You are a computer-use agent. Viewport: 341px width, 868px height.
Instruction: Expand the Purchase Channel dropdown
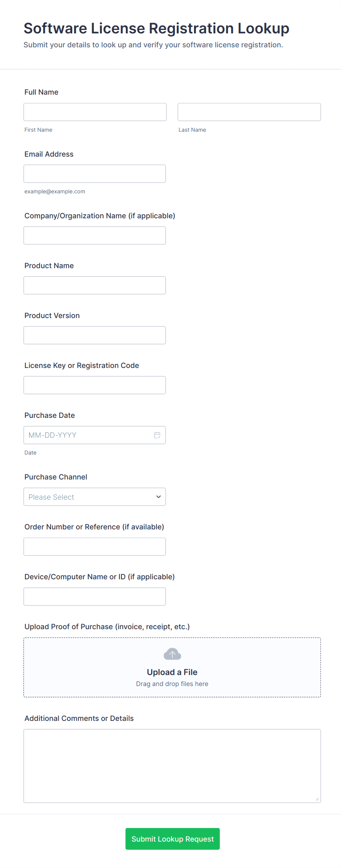pyautogui.click(x=94, y=497)
